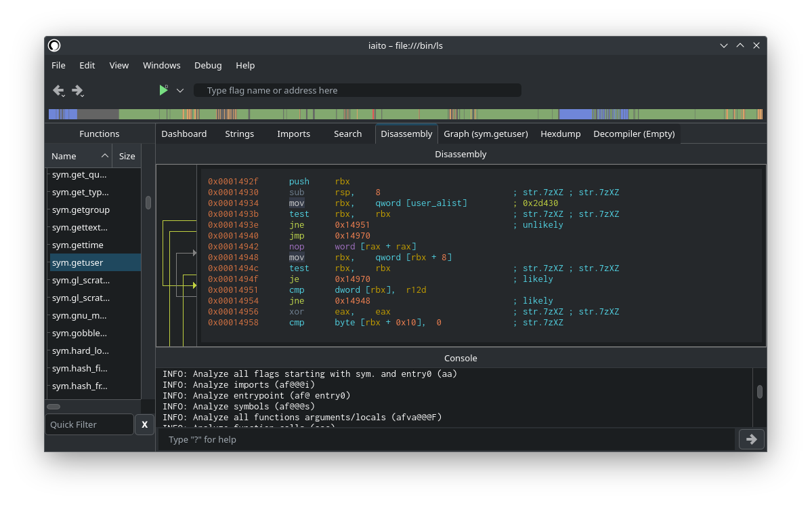Image resolution: width=812 pixels, height=505 pixels.
Task: Switch to the Hexdump tab
Action: click(560, 134)
